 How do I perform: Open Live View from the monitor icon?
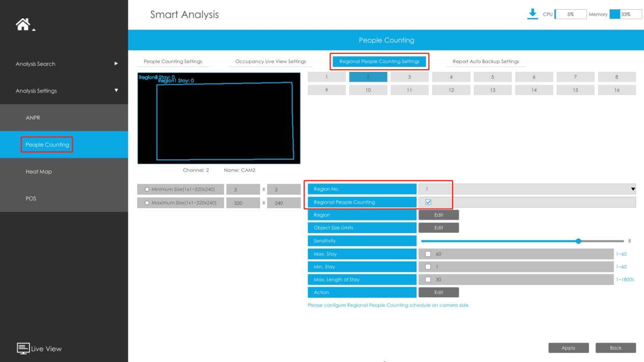point(23,348)
